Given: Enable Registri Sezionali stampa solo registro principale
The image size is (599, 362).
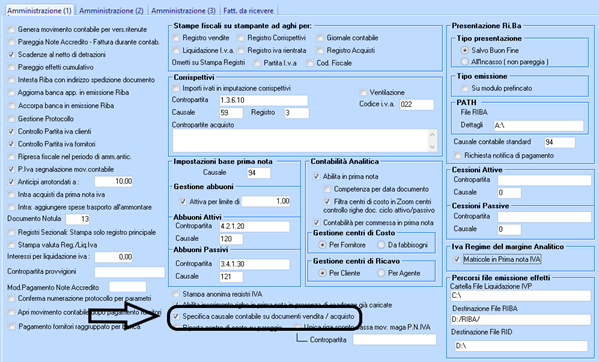Looking at the screenshot, I should [x=11, y=232].
